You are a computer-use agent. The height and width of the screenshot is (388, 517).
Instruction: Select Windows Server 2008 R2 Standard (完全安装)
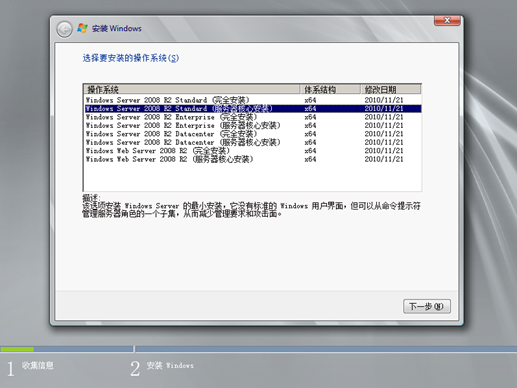point(252,100)
